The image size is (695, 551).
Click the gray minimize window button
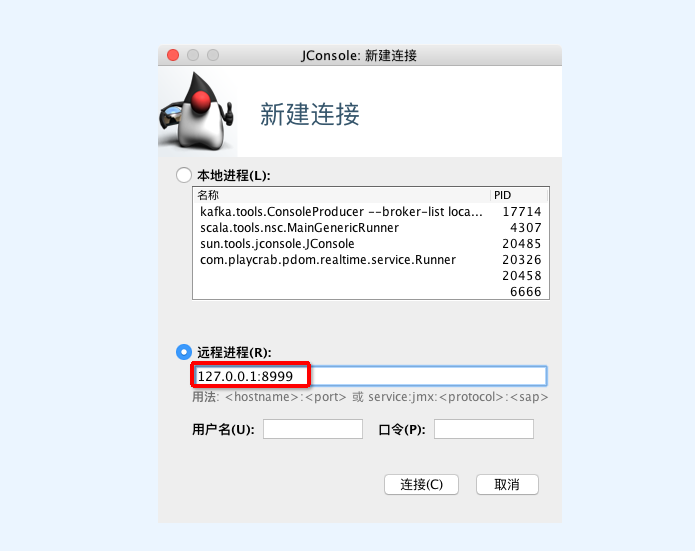[x=193, y=55]
